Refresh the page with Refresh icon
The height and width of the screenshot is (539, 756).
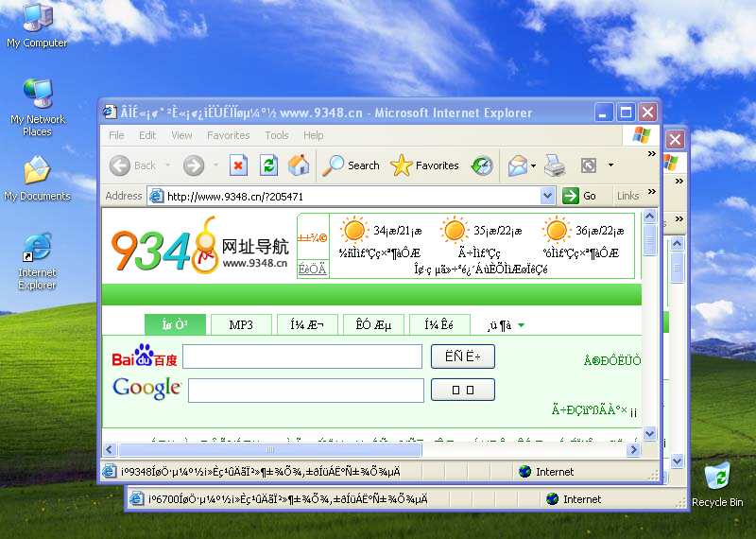(x=268, y=165)
